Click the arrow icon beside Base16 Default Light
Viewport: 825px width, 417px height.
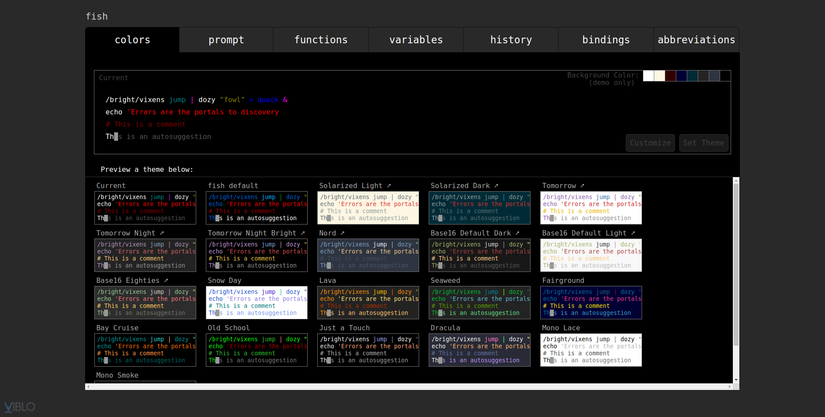pyautogui.click(x=631, y=233)
